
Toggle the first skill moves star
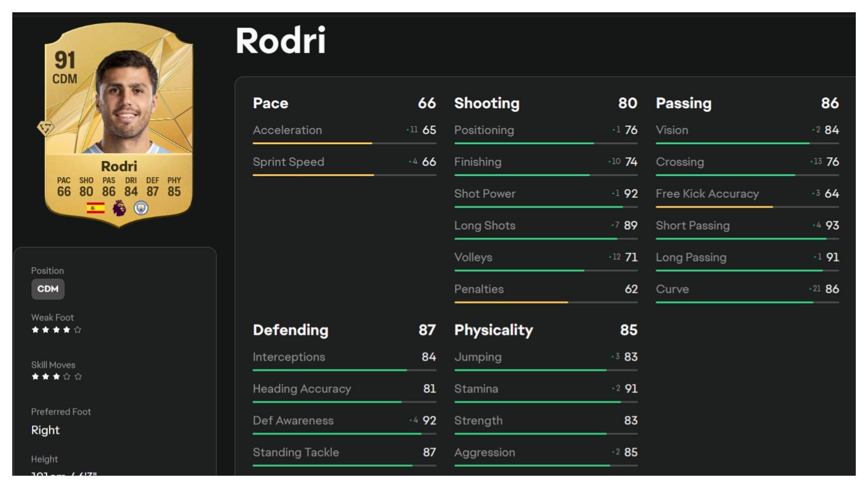coord(33,376)
